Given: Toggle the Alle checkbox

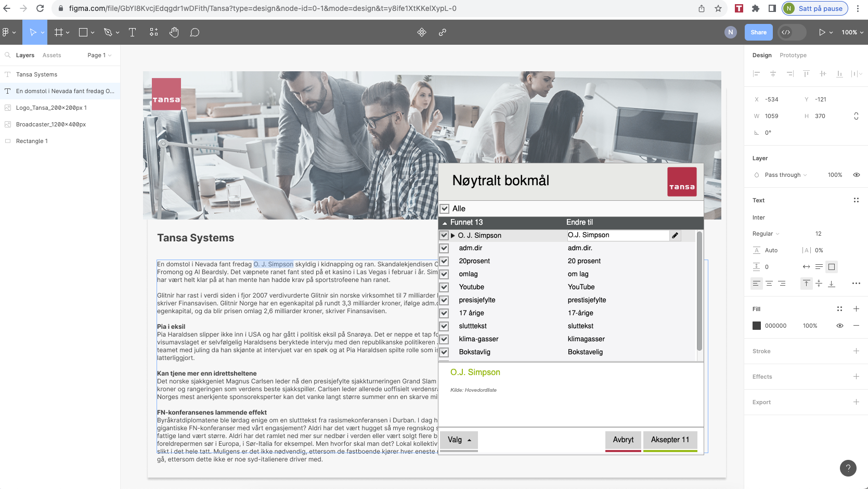Looking at the screenshot, I should coord(445,209).
